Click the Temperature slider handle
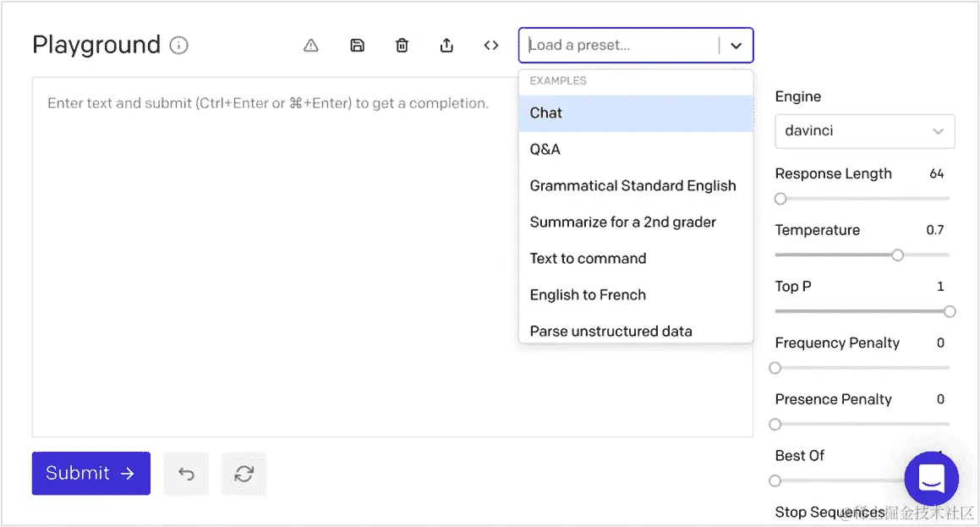The image size is (980, 527). pos(897,255)
